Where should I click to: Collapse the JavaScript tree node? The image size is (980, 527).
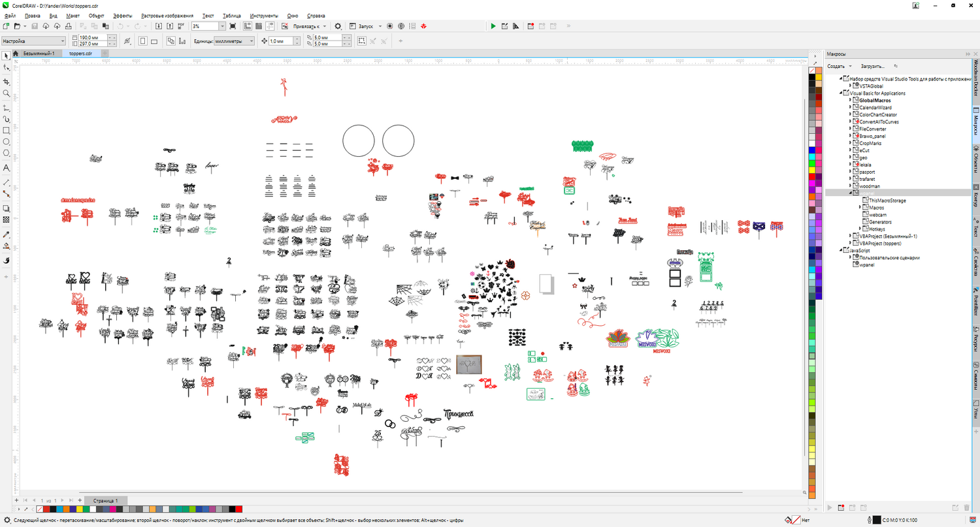[x=840, y=250]
